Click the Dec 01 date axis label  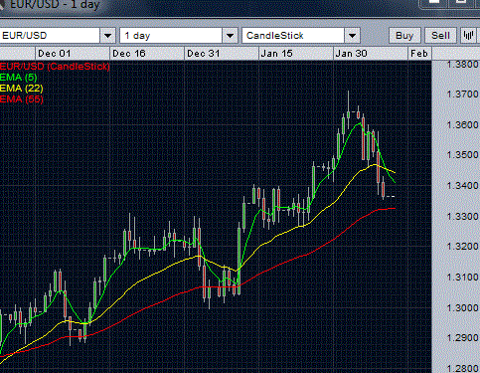54,53
